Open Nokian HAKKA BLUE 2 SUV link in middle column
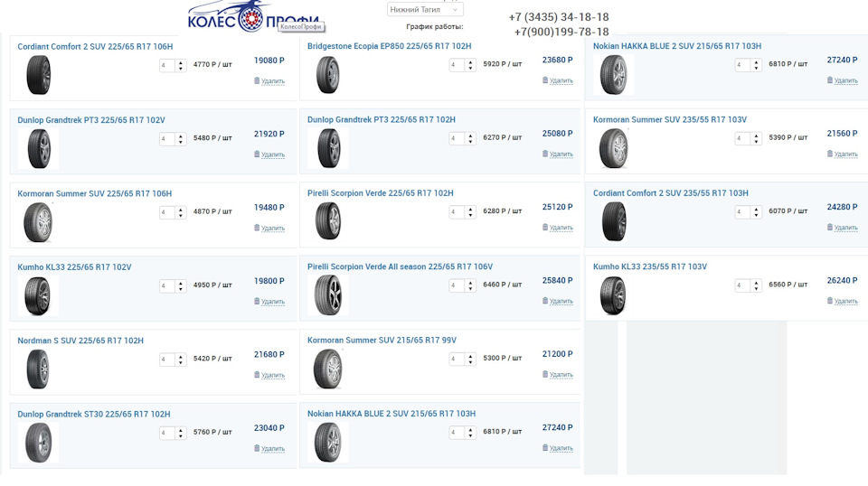 (x=392, y=414)
